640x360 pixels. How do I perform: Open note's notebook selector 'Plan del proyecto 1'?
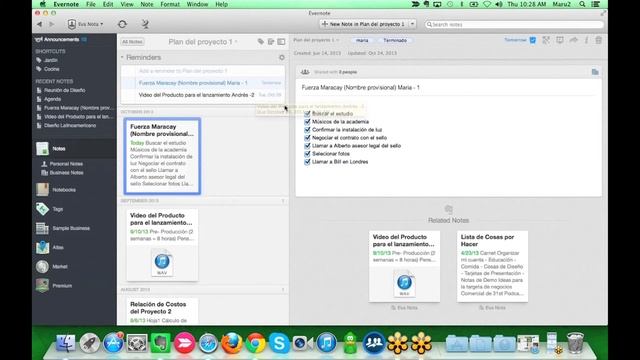pyautogui.click(x=316, y=40)
